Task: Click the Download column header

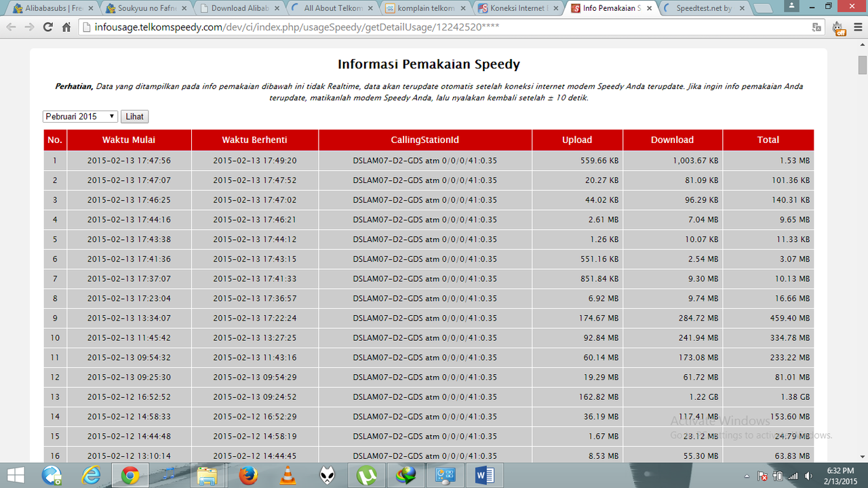Action: (x=672, y=140)
